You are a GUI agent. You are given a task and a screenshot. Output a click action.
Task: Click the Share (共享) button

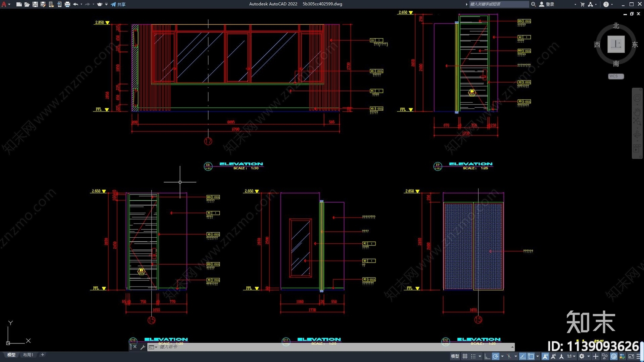click(x=118, y=4)
